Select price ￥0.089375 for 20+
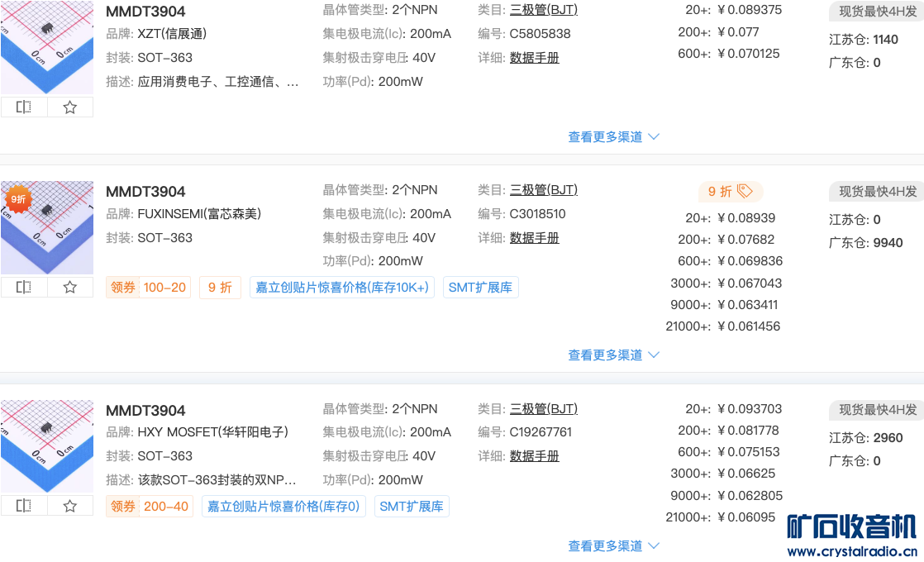This screenshot has height=562, width=924. pyautogui.click(x=750, y=10)
